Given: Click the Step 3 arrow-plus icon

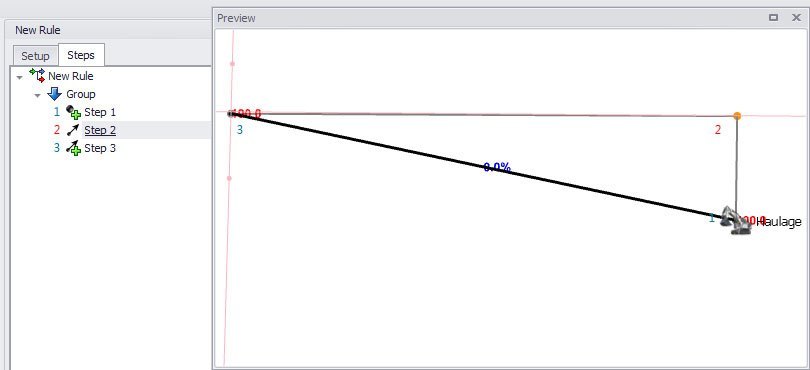Looking at the screenshot, I should pos(73,148).
